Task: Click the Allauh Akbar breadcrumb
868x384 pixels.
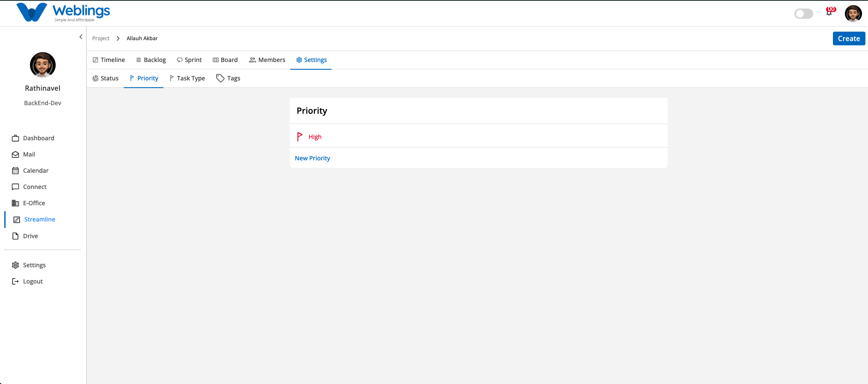Action: point(142,38)
